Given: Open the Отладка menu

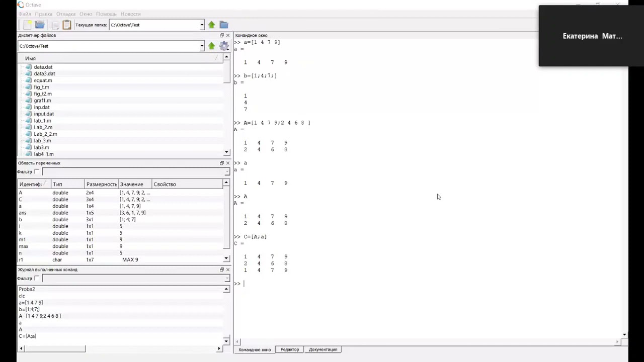Looking at the screenshot, I should (x=66, y=14).
